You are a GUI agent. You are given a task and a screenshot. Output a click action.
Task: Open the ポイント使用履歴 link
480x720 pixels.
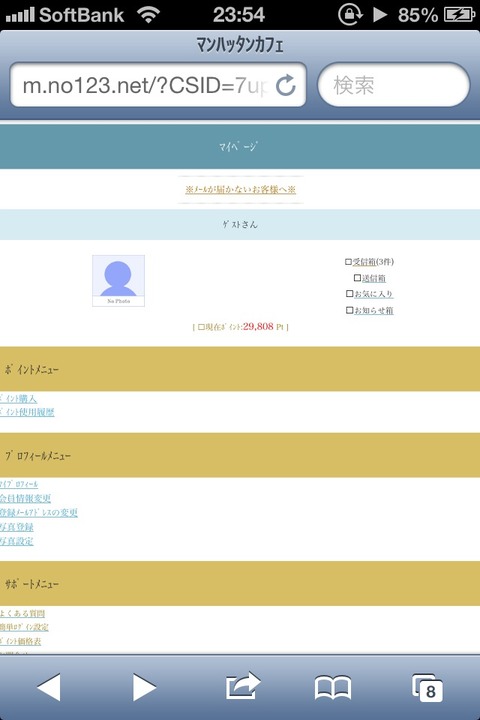point(27,412)
